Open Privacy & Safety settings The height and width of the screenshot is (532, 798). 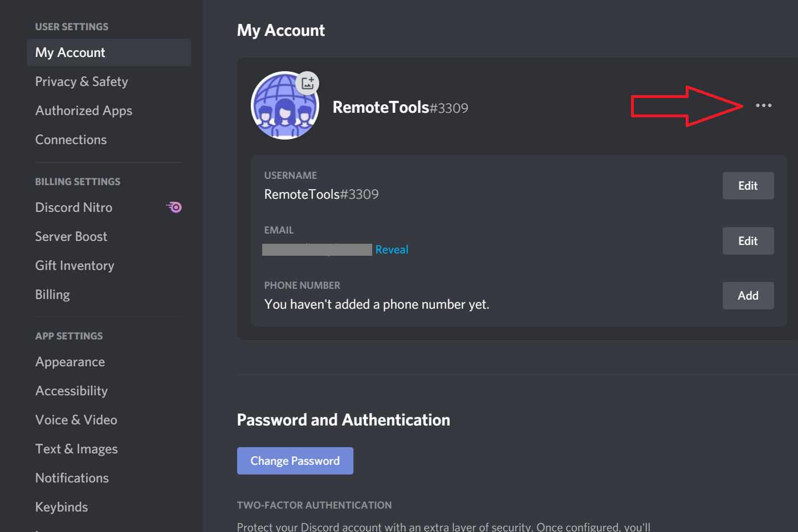[x=81, y=81]
